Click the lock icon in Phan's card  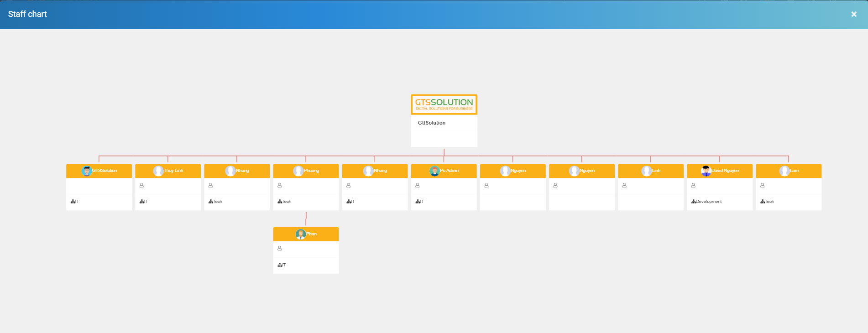tap(280, 249)
